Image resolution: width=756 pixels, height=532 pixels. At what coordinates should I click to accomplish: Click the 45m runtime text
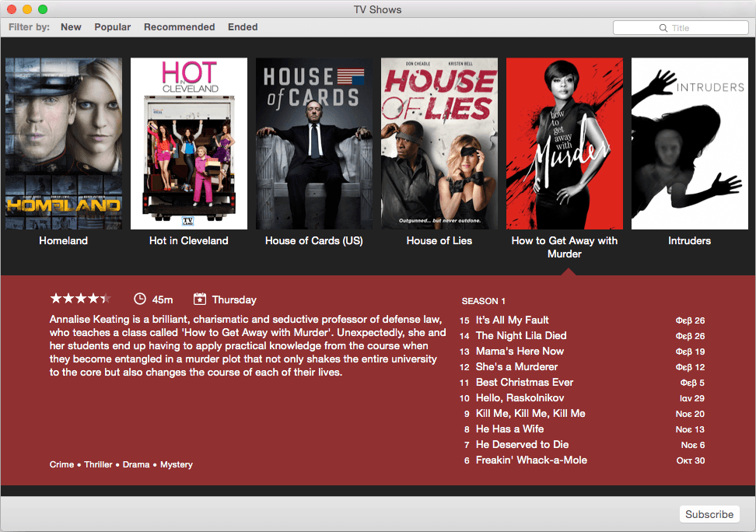pos(163,299)
